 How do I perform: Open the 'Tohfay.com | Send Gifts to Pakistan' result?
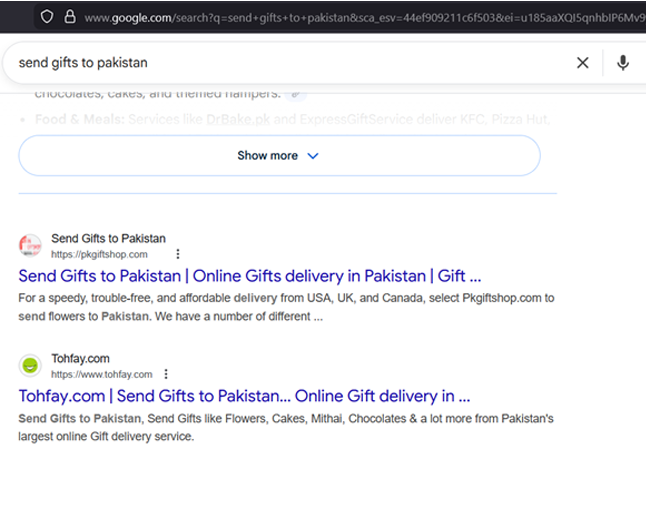(x=244, y=395)
